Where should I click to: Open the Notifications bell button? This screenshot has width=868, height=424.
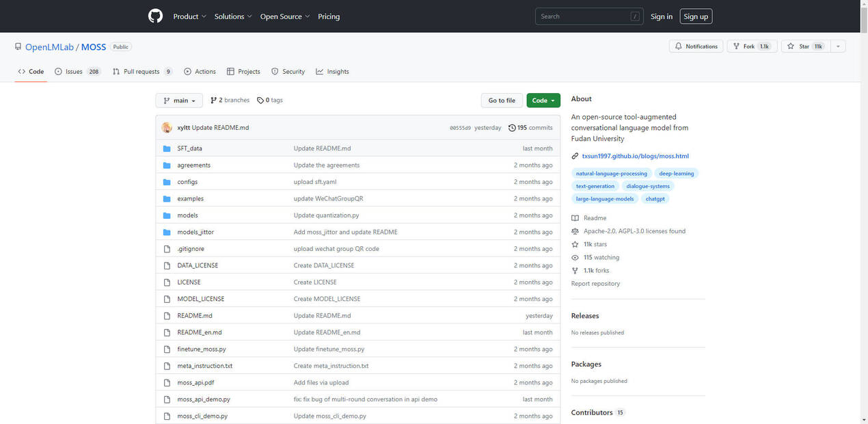pos(696,47)
